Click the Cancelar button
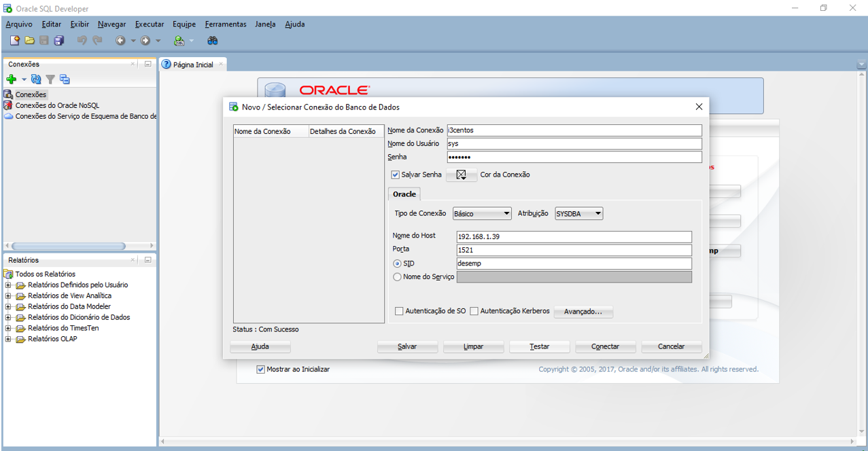 672,346
